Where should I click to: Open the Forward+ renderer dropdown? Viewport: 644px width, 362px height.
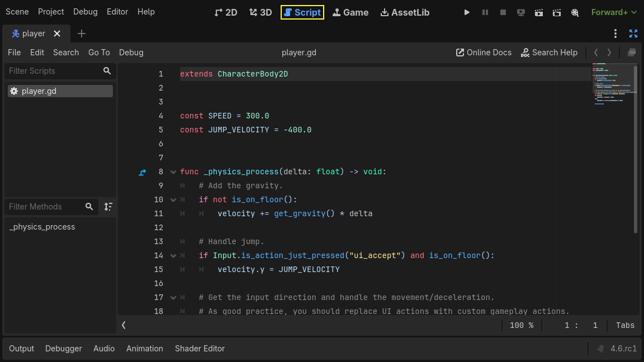pos(614,12)
